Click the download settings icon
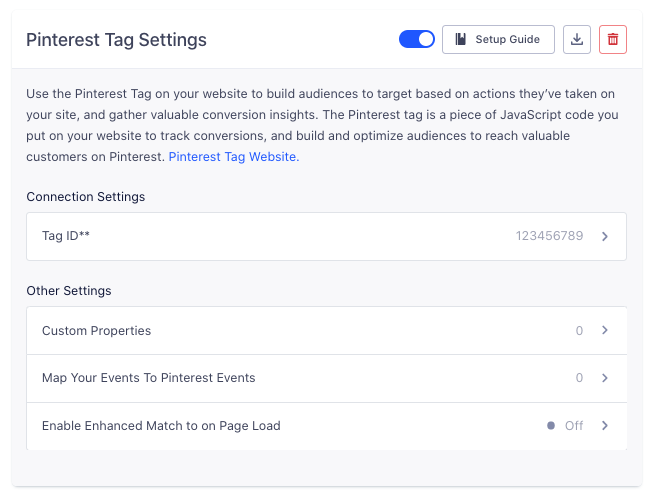 click(x=576, y=40)
